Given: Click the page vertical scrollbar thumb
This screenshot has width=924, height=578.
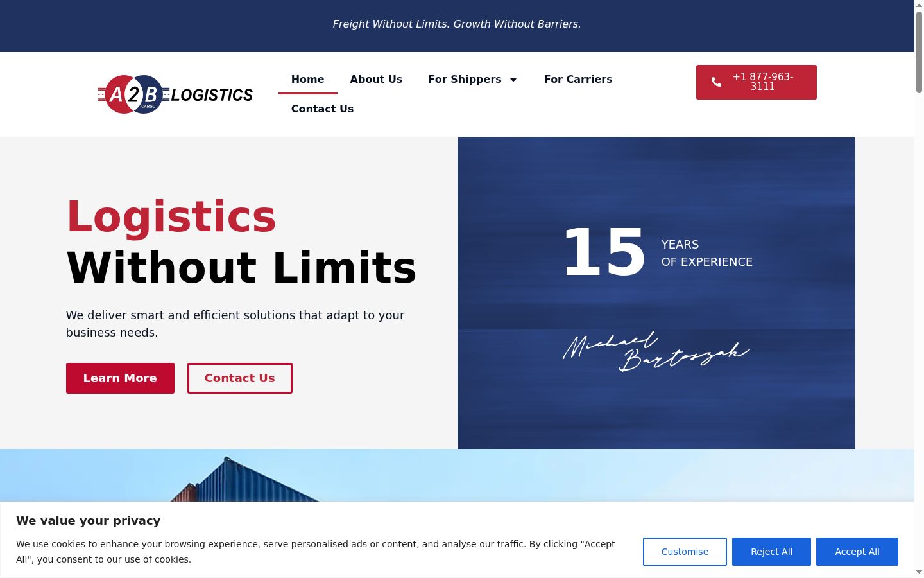Looking at the screenshot, I should click(x=919, y=51).
